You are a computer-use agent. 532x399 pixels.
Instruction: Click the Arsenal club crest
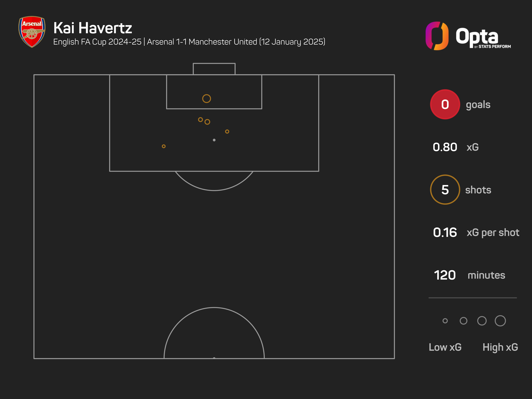32,32
